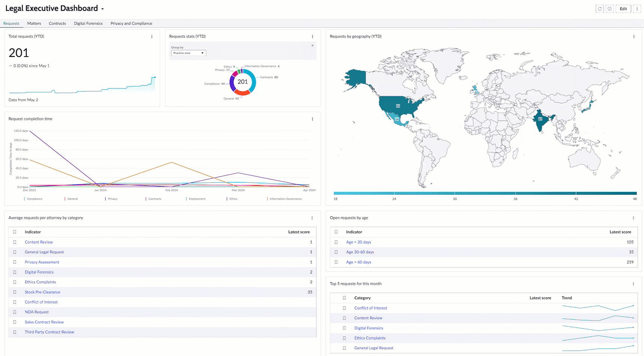This screenshot has width=644, height=356.
Task: Open Digital Forensics in Top 5 requests
Action: pos(369,328)
